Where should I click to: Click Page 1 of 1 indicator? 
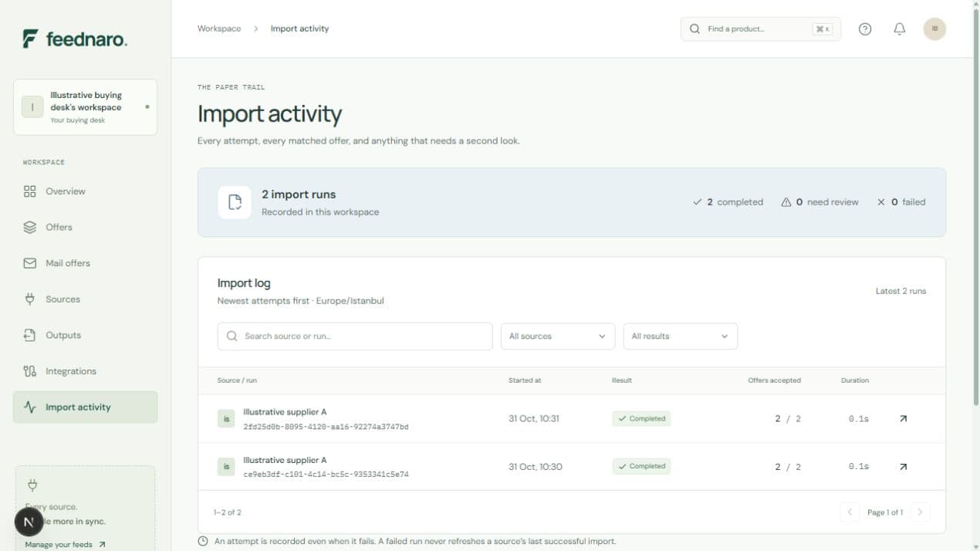click(885, 512)
